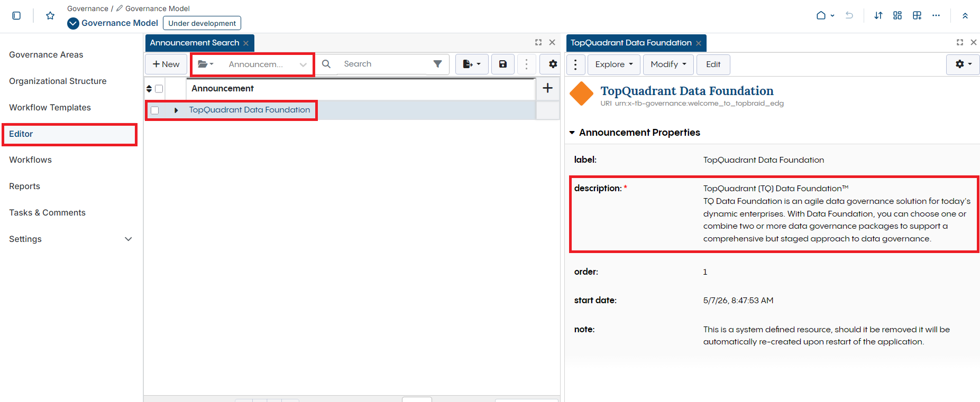The height and width of the screenshot is (402, 980).
Task: Open the header three-dots more menu
Action: pyautogui.click(x=936, y=15)
